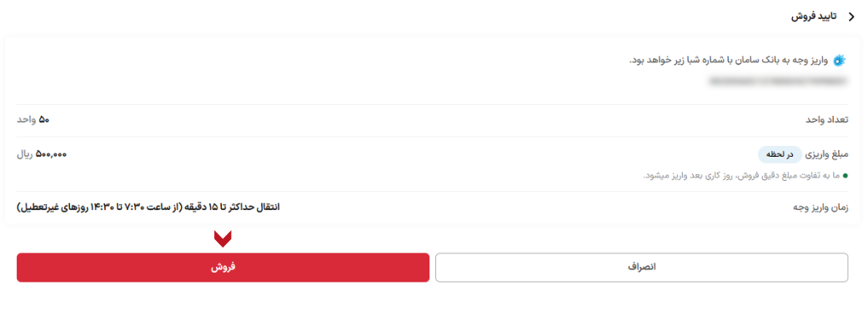Click the gray note about ما به تفاوت مبلغ

pos(740,176)
